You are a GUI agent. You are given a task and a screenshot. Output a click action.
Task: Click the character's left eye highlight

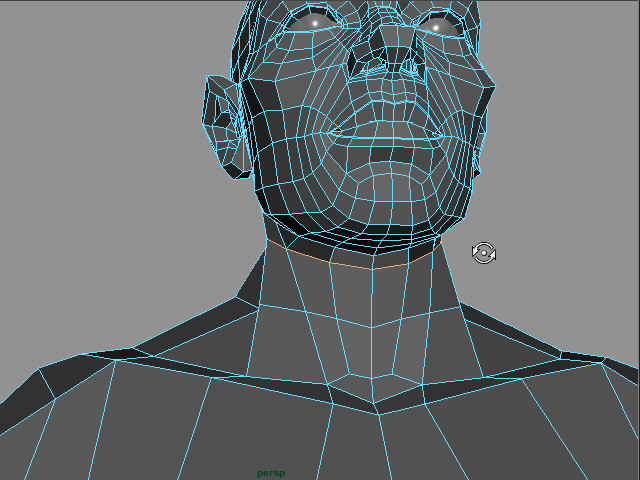[315, 22]
